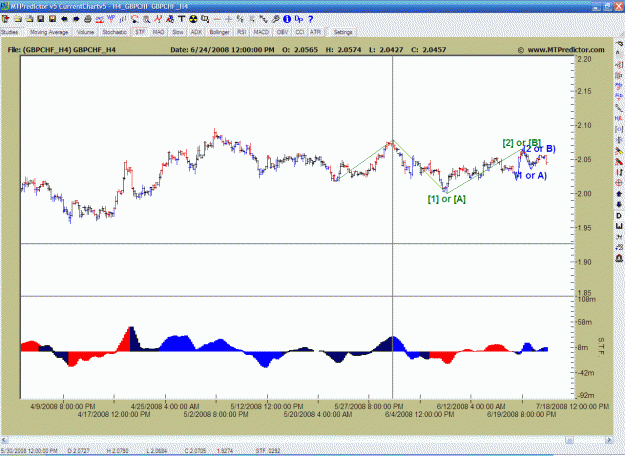Select the MAD study tab

[x=159, y=32]
